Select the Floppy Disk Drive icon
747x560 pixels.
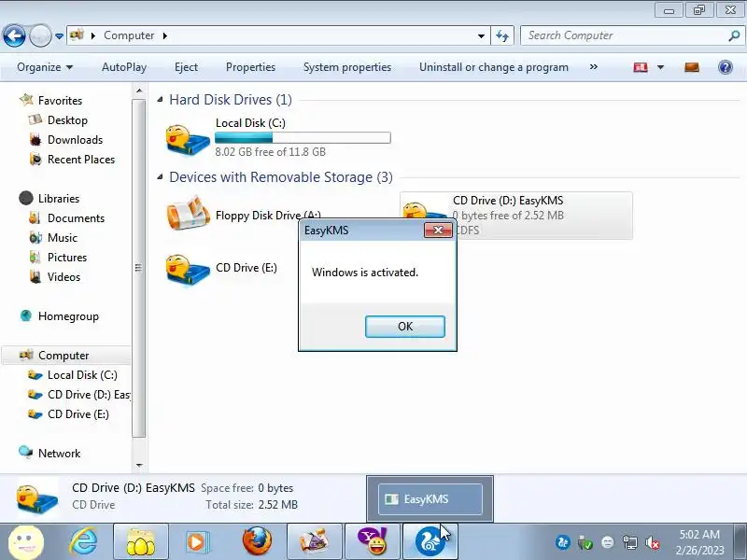[x=188, y=213]
